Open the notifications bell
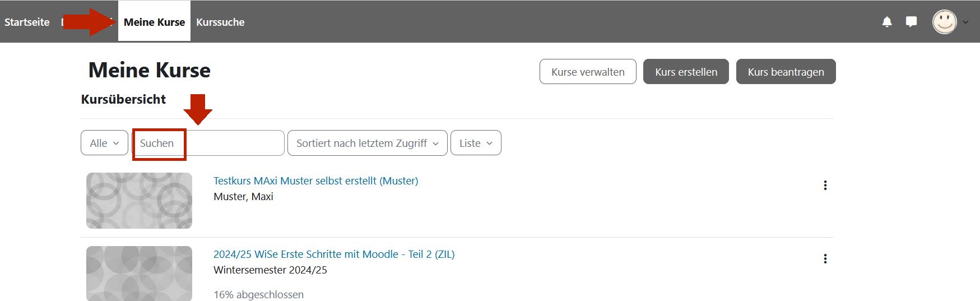The height and width of the screenshot is (301, 980). pyautogui.click(x=886, y=22)
